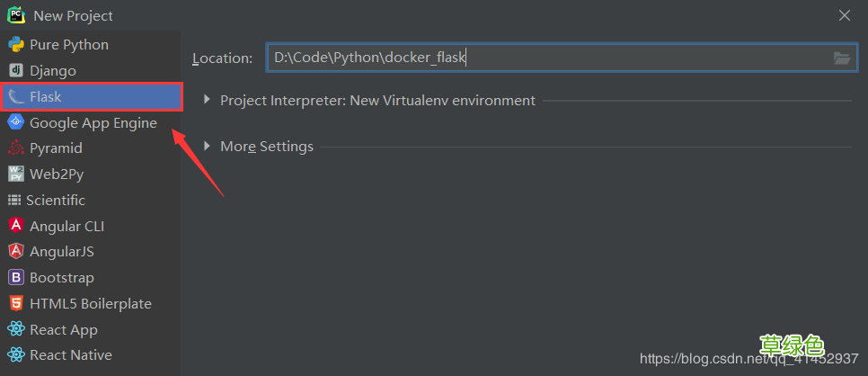Image resolution: width=868 pixels, height=376 pixels.
Task: Click the Pure Python project icon
Action: pyautogui.click(x=15, y=45)
